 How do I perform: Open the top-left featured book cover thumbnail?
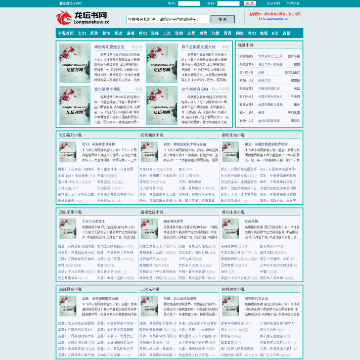75,63
